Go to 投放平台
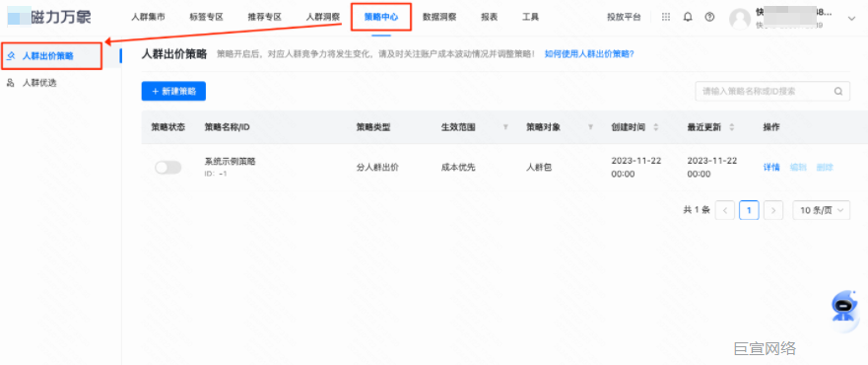Image resolution: width=868 pixels, height=365 pixels. [x=624, y=17]
